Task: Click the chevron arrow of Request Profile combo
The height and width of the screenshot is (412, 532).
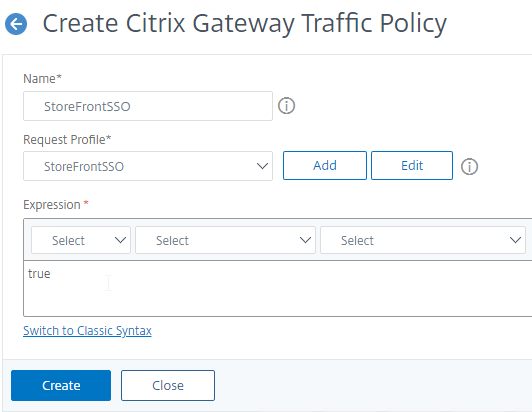Action: pyautogui.click(x=262, y=166)
